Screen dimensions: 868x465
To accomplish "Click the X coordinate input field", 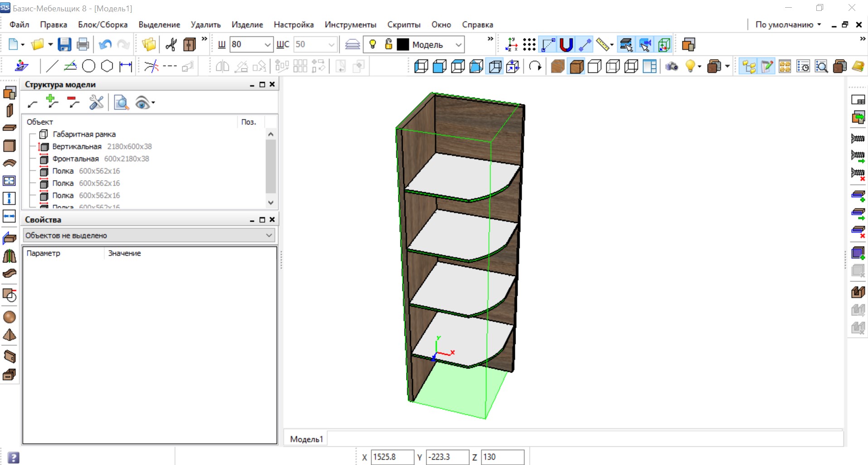I will pyautogui.click(x=392, y=457).
